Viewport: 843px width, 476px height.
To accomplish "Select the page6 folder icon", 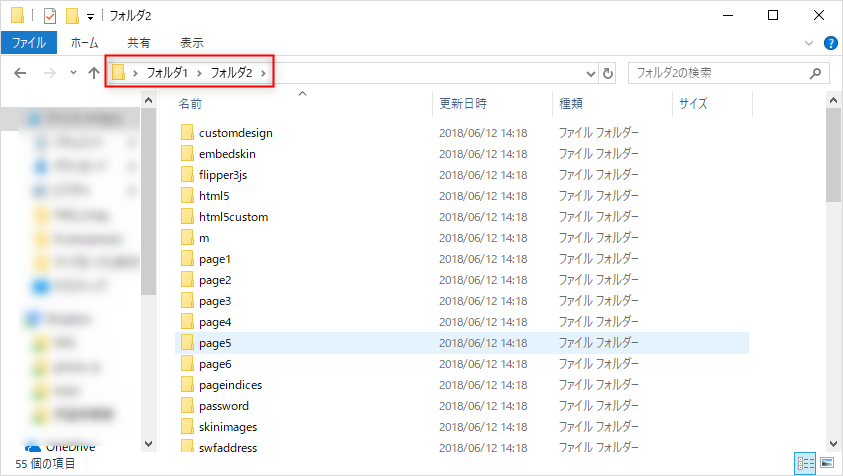I will 187,364.
